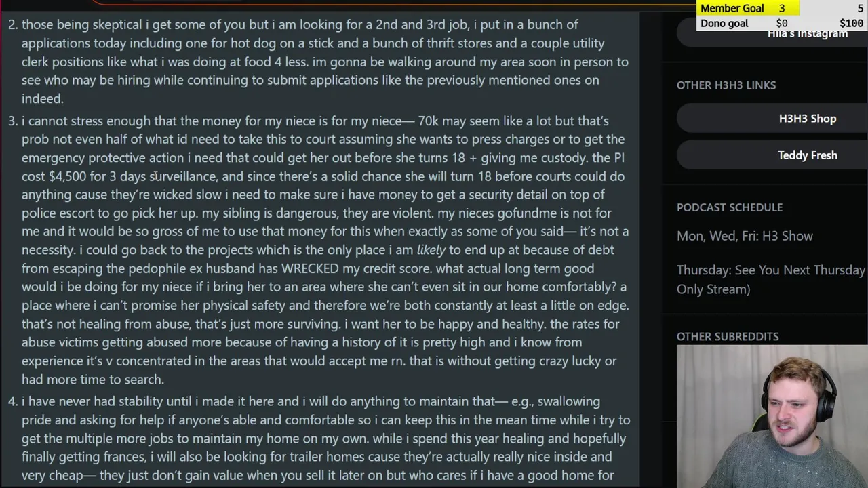Click the Dono goal overlay row
Image resolution: width=868 pixels, height=488 pixels.
pos(780,23)
